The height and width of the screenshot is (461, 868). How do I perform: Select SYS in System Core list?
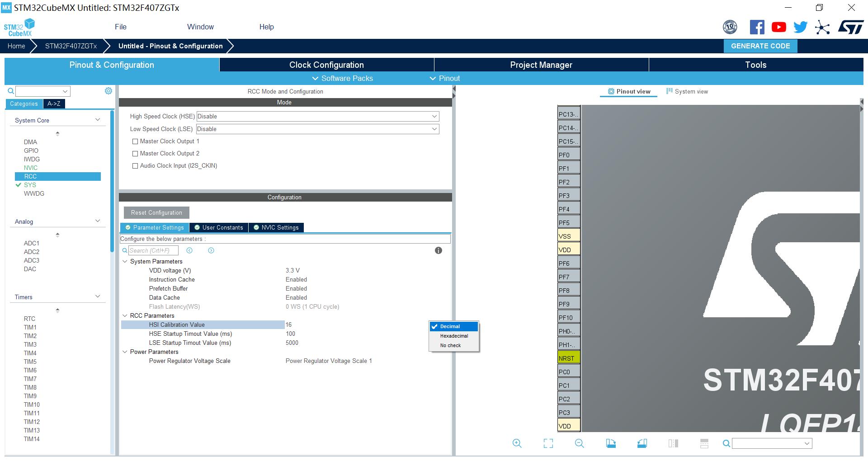pos(30,185)
